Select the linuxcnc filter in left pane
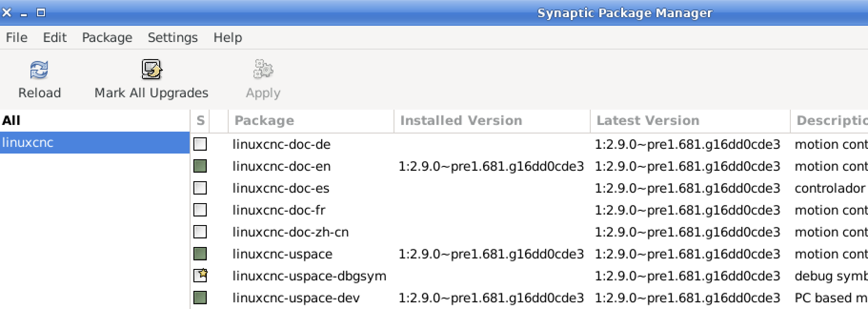The image size is (868, 309). point(95,143)
